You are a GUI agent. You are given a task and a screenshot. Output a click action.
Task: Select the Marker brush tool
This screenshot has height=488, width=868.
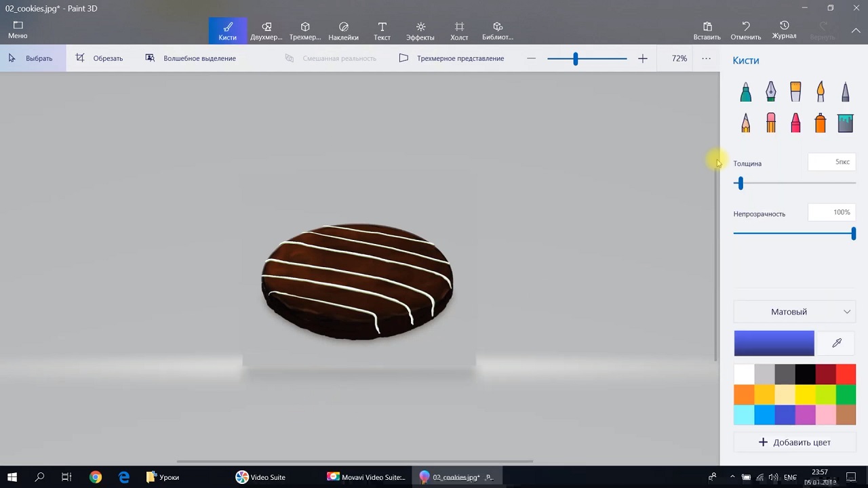(x=745, y=91)
